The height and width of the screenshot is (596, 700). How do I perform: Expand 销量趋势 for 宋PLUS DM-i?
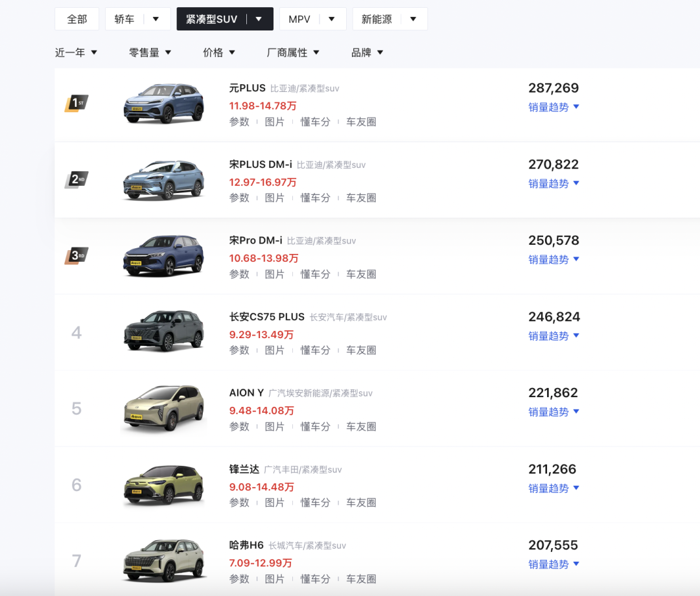pyautogui.click(x=554, y=183)
